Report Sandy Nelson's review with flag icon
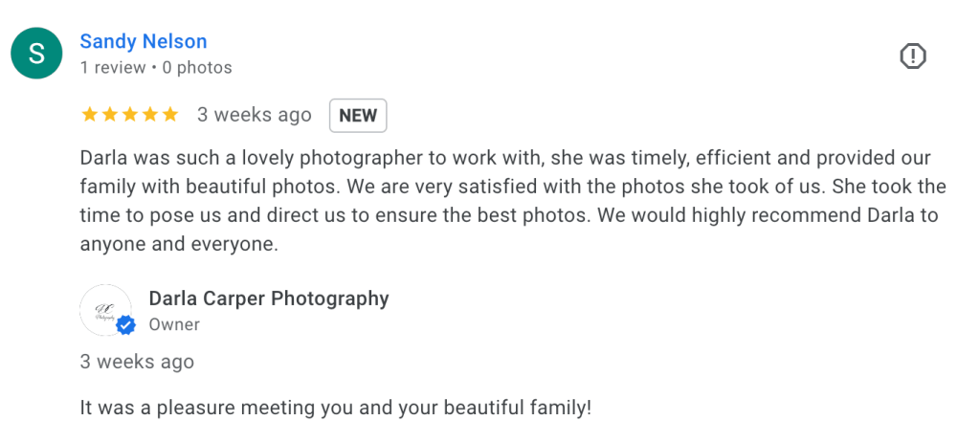 point(913,56)
